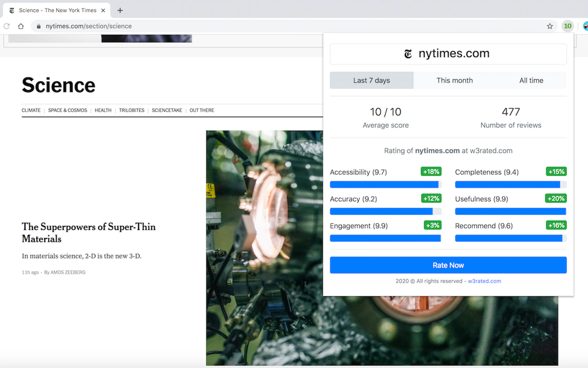Click the NYT logo in the popup header
The height and width of the screenshot is (368, 588).
coord(408,54)
